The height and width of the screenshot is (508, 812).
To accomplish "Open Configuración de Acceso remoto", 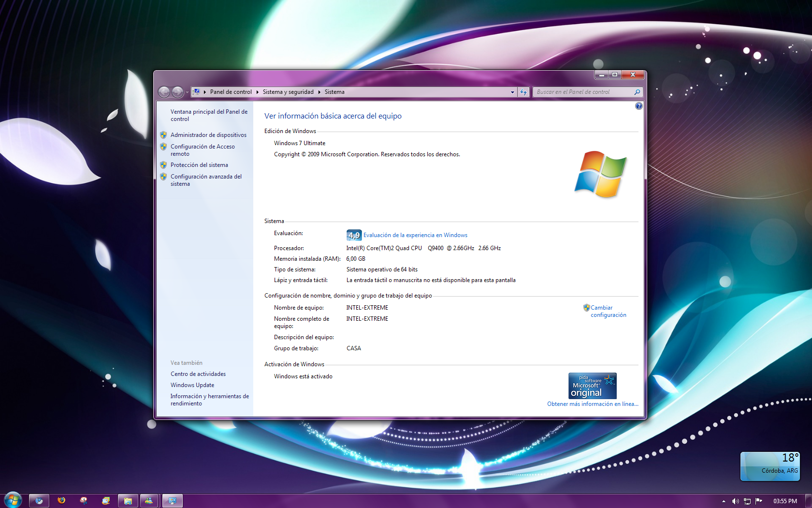I will pyautogui.click(x=203, y=150).
